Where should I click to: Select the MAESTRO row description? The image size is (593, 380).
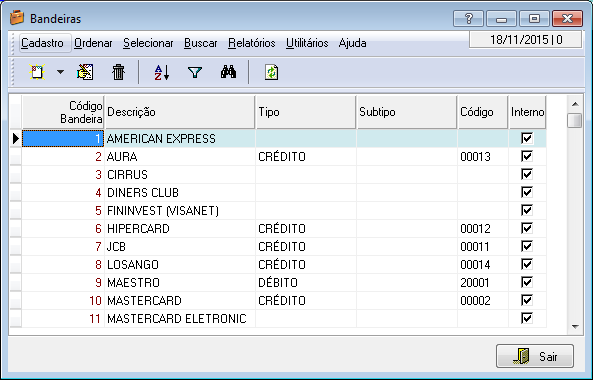[x=180, y=282]
